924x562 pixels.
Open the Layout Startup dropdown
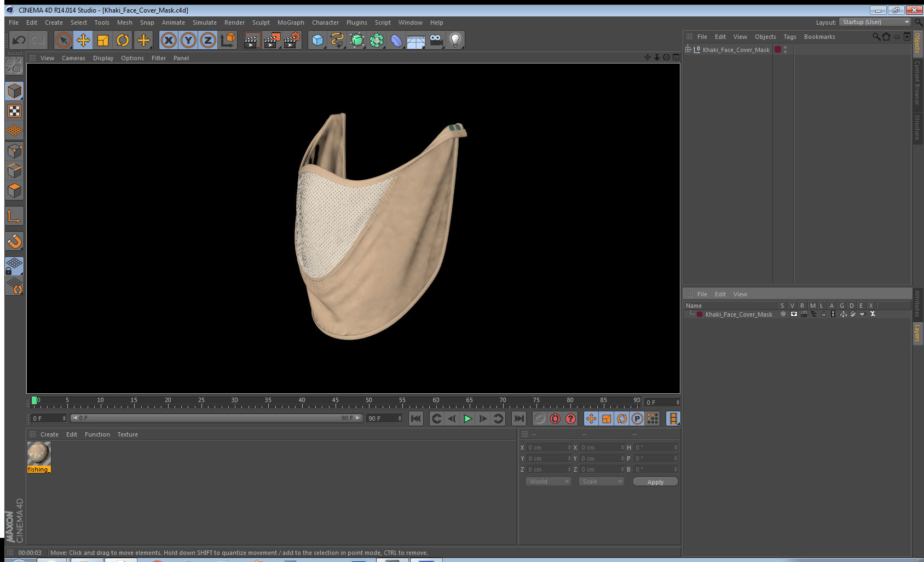click(x=875, y=22)
